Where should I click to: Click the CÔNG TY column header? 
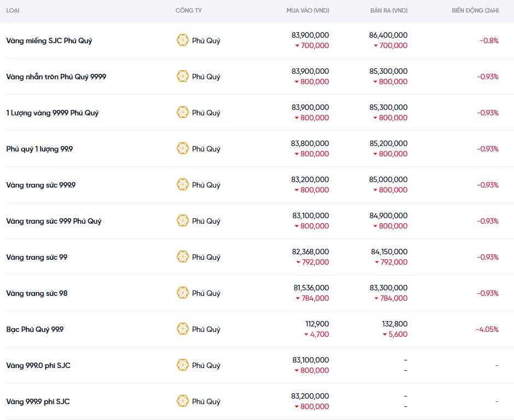[188, 11]
